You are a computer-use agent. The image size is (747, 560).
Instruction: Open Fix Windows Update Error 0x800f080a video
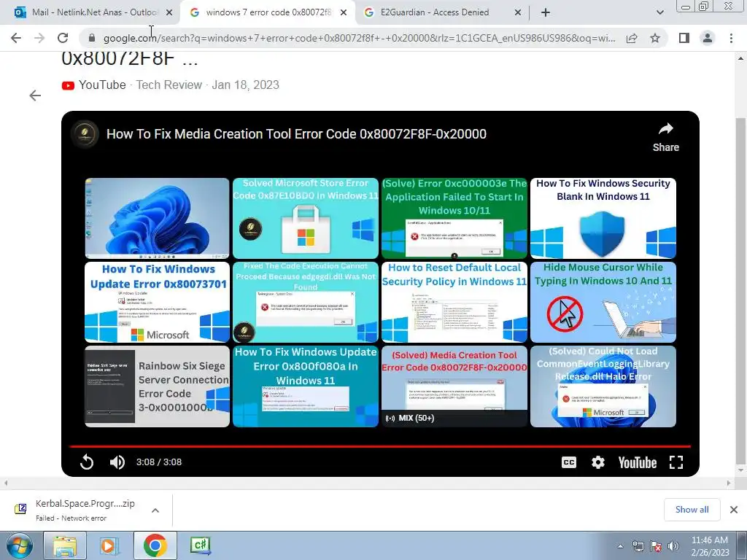(x=306, y=386)
